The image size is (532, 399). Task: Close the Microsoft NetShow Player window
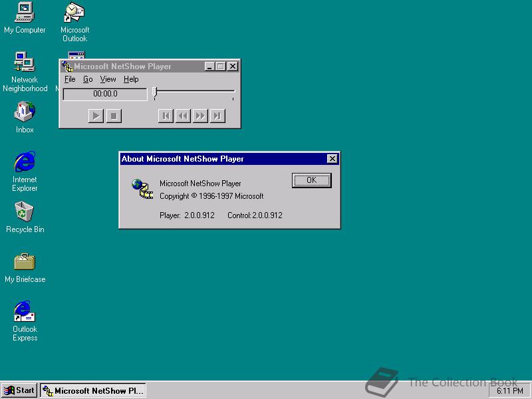click(232, 66)
